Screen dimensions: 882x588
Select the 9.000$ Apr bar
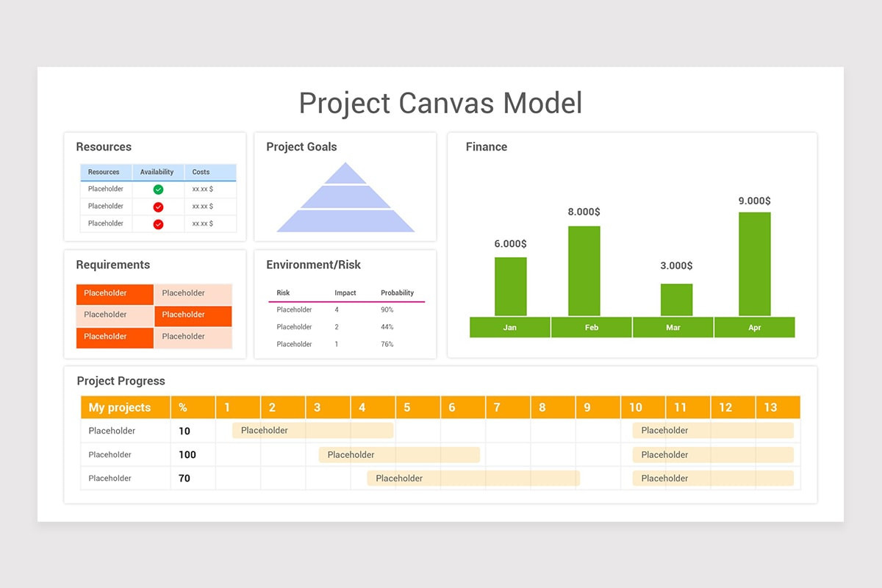tap(754, 265)
